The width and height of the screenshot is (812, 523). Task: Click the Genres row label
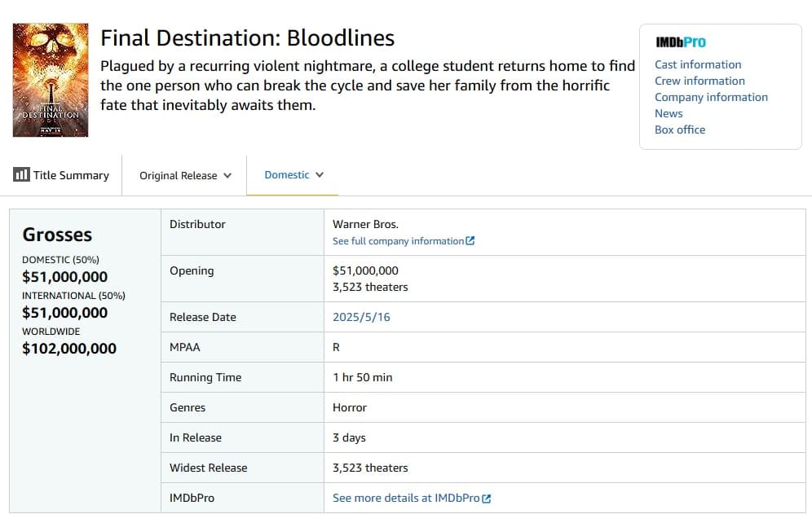(188, 407)
